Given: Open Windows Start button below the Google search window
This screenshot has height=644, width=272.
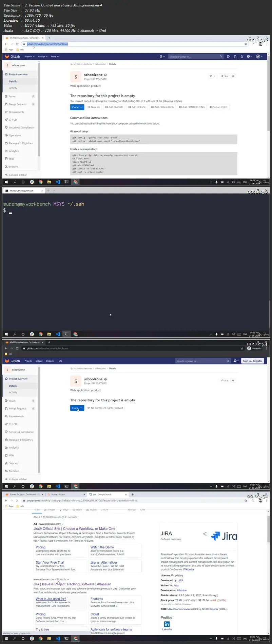Looking at the screenshot, I should (6, 639).
